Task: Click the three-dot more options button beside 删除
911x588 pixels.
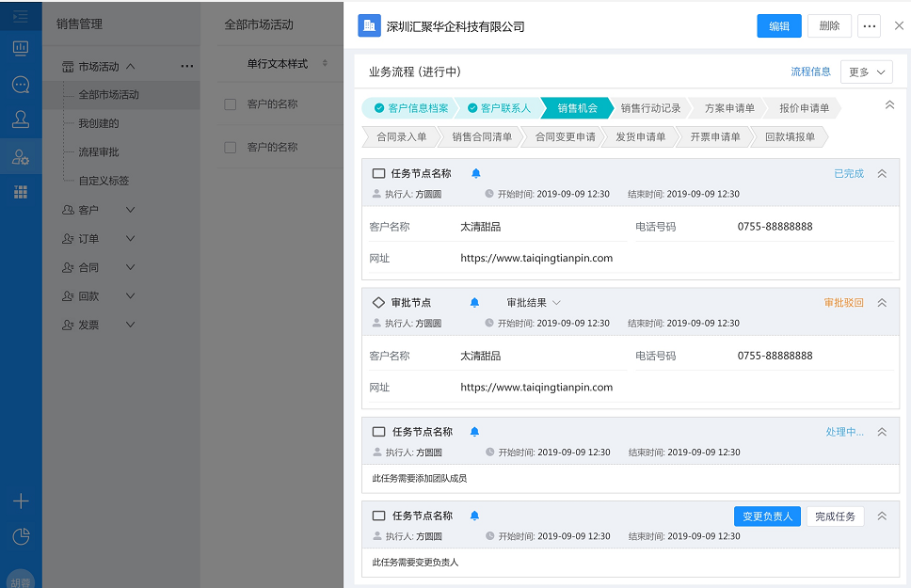Action: (x=869, y=26)
